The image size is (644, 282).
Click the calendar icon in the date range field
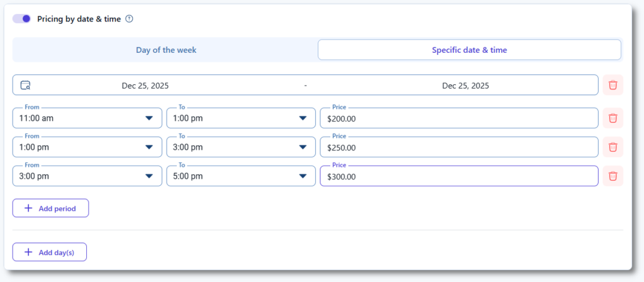point(25,86)
